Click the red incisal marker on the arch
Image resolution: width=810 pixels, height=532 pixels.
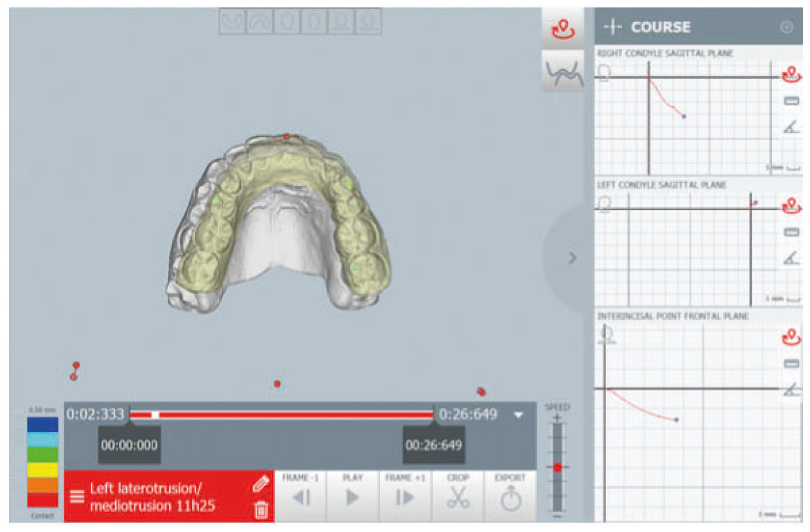click(286, 137)
